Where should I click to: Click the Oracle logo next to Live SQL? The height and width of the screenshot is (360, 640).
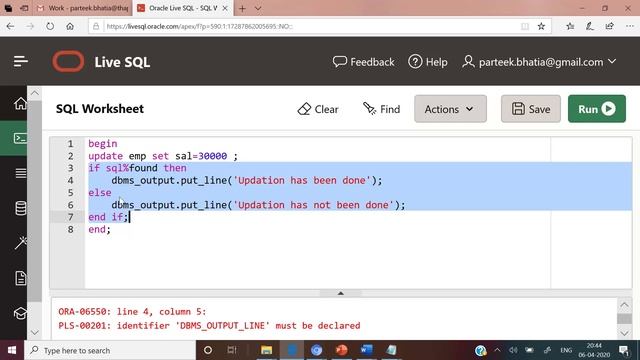tap(68, 62)
